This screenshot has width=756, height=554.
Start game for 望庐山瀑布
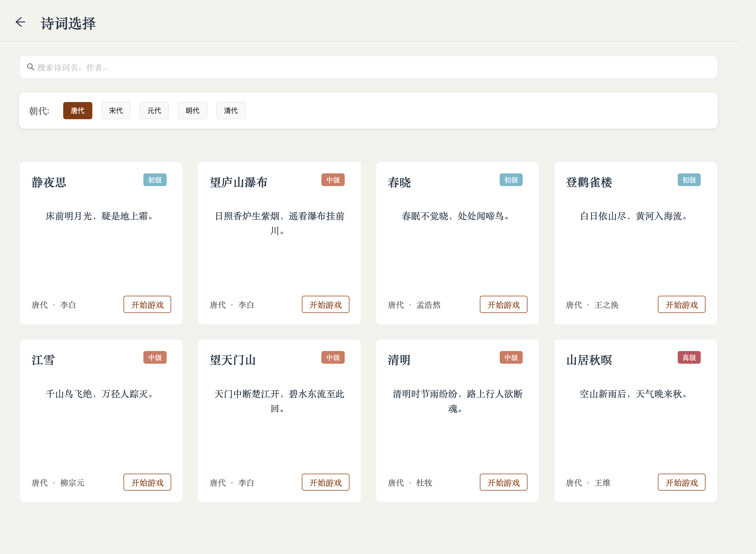(x=325, y=304)
